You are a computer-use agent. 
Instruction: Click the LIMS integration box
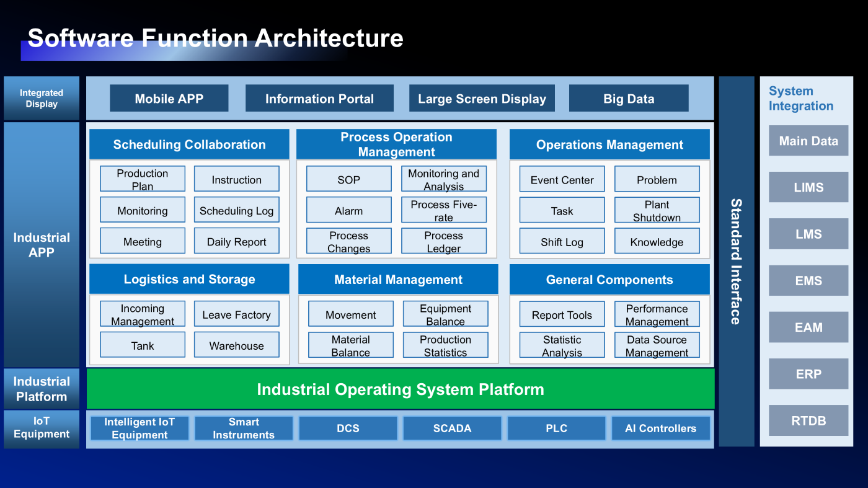click(808, 187)
